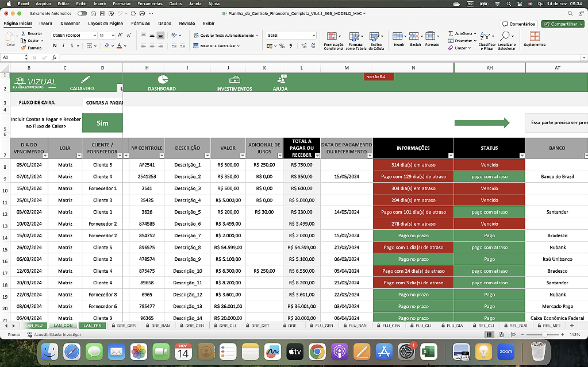Click the Save floppy disk icon
Viewport: 588px width, 367px height.
[x=102, y=13]
